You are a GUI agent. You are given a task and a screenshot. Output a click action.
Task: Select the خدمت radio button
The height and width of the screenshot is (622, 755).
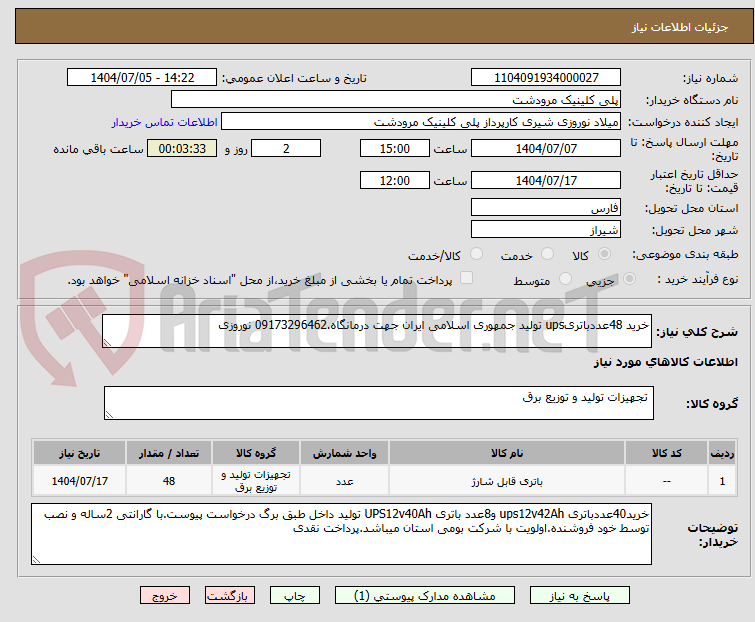pos(547,254)
